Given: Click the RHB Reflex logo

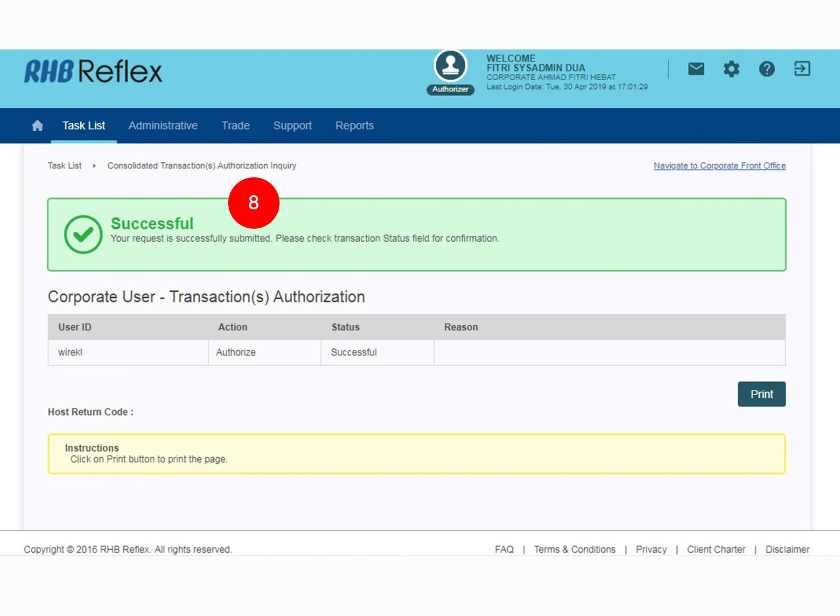Looking at the screenshot, I should point(93,71).
